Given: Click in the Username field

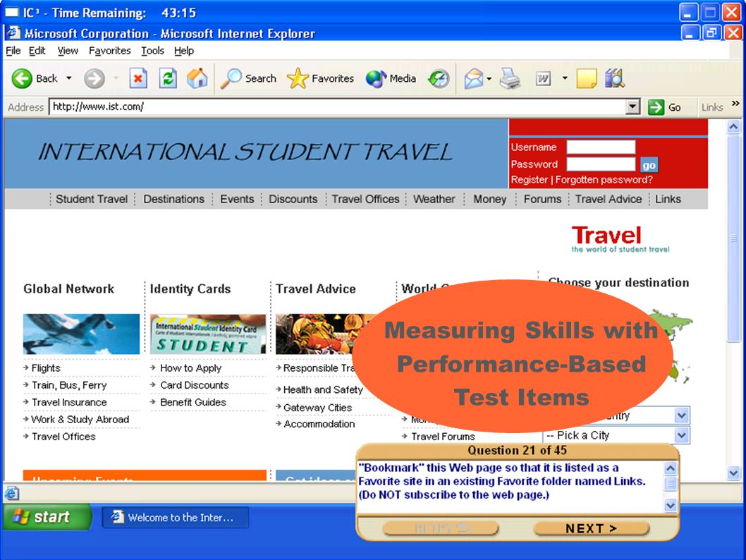Looking at the screenshot, I should pyautogui.click(x=601, y=147).
